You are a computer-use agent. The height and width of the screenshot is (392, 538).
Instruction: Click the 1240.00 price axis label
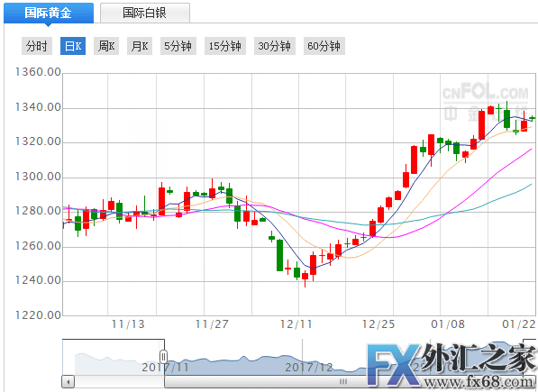tap(38, 280)
